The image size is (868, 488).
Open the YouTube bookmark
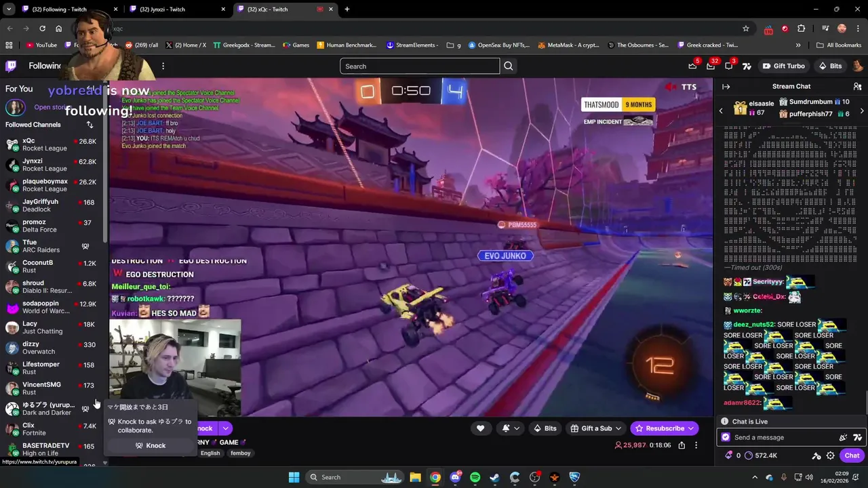pyautogui.click(x=41, y=45)
